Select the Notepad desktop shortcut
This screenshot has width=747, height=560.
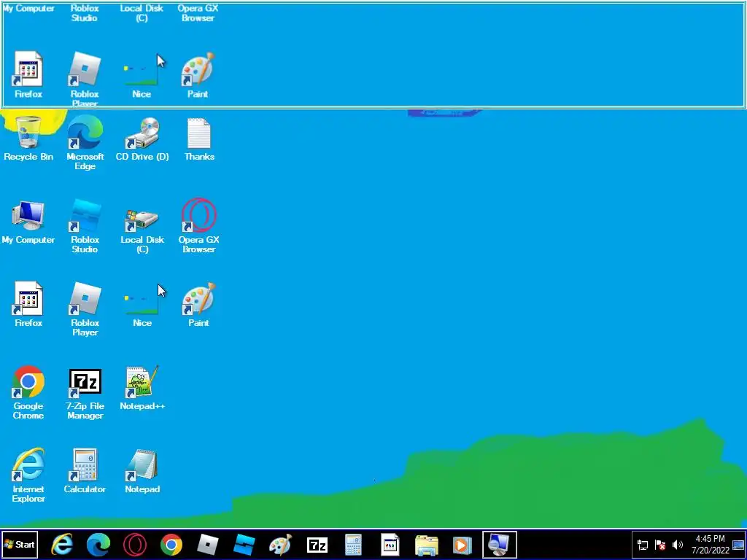142,472
